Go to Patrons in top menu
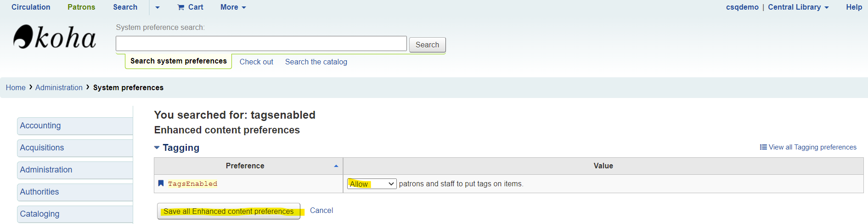Image resolution: width=868 pixels, height=224 pixels. (81, 7)
